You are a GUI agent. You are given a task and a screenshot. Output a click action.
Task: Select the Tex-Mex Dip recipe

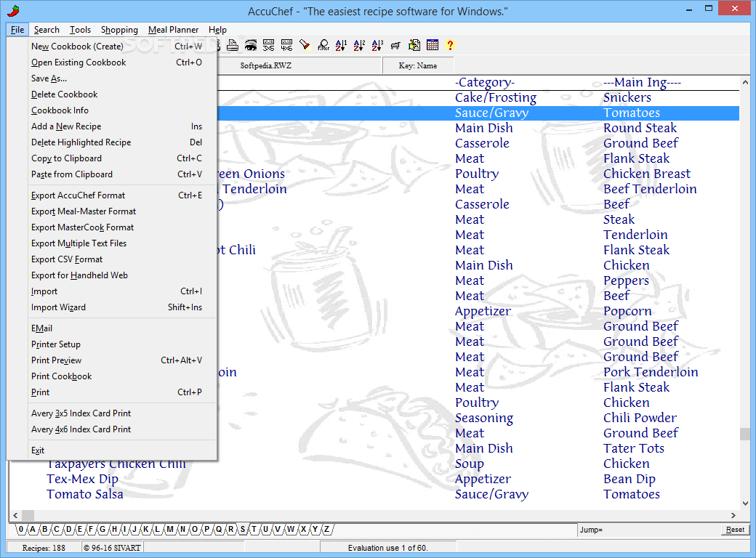82,479
